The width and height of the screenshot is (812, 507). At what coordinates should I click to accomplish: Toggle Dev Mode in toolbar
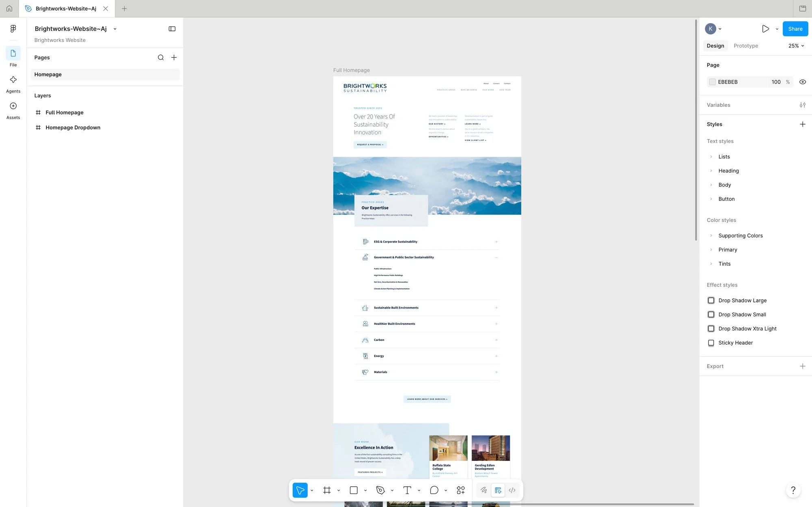point(512,490)
